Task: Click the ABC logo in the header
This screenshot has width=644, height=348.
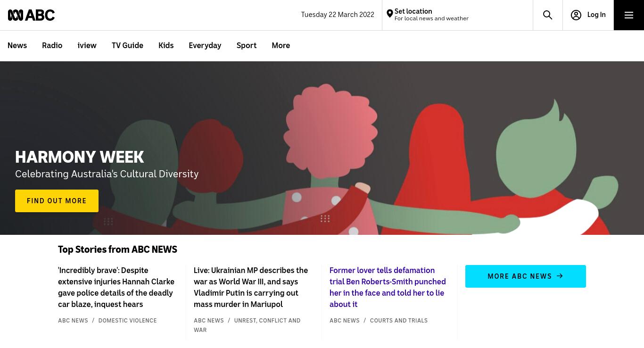Action: click(x=31, y=15)
